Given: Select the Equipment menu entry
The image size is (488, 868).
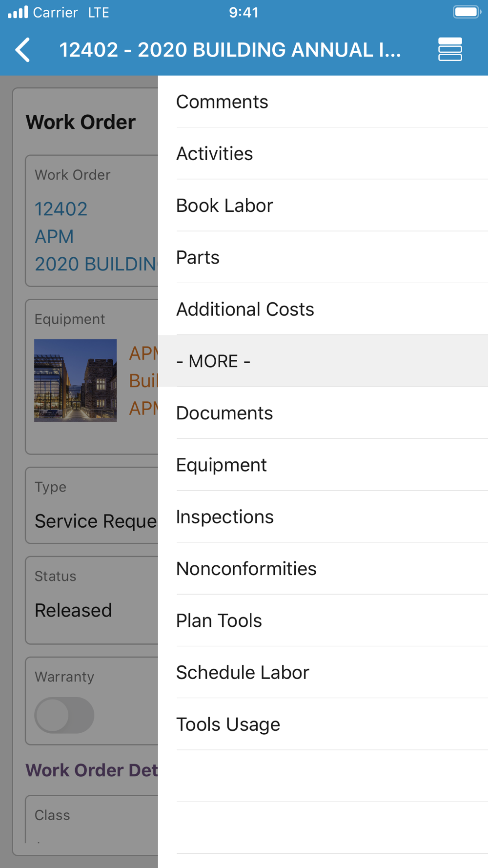Looking at the screenshot, I should pyautogui.click(x=323, y=465).
